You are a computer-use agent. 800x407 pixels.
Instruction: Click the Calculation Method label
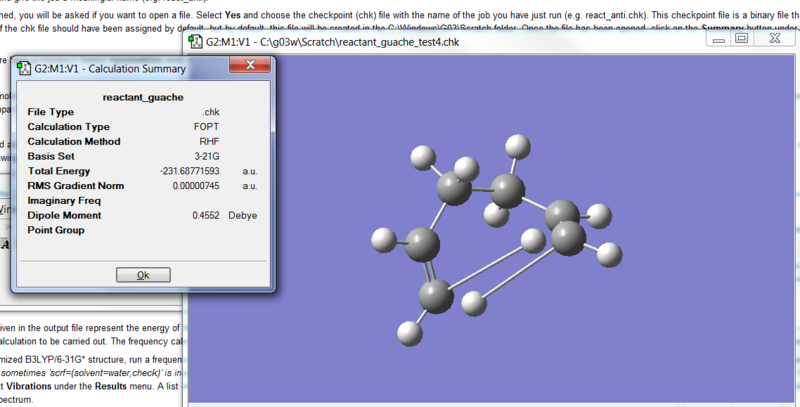[x=74, y=142]
